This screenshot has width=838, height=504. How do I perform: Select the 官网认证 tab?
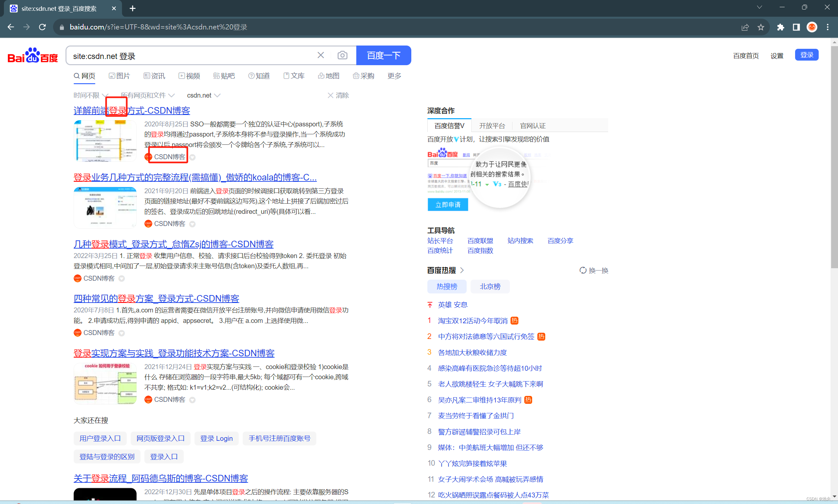tap(533, 126)
